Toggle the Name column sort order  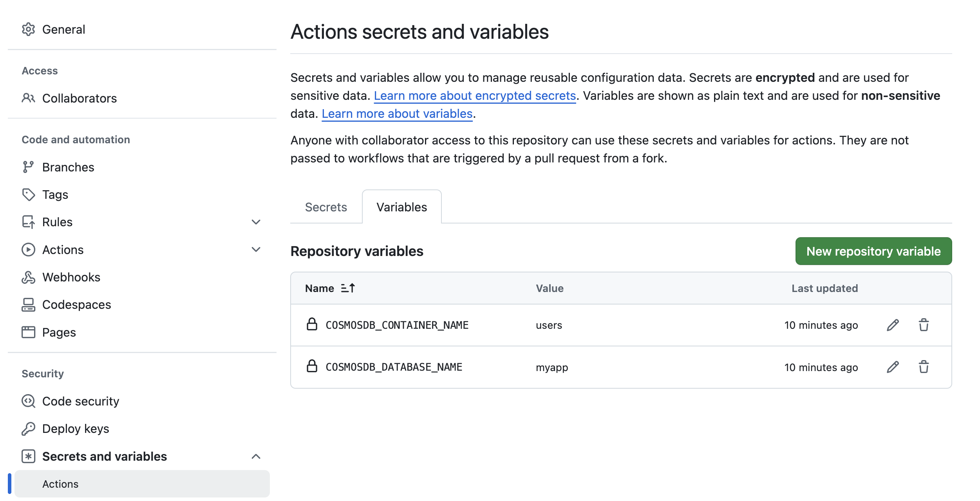tap(348, 288)
